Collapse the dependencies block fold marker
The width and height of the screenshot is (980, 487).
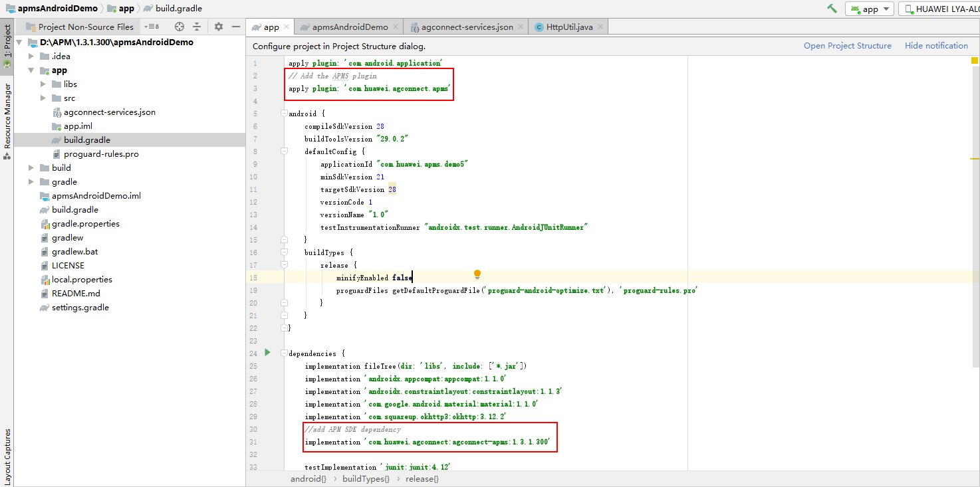coord(284,353)
